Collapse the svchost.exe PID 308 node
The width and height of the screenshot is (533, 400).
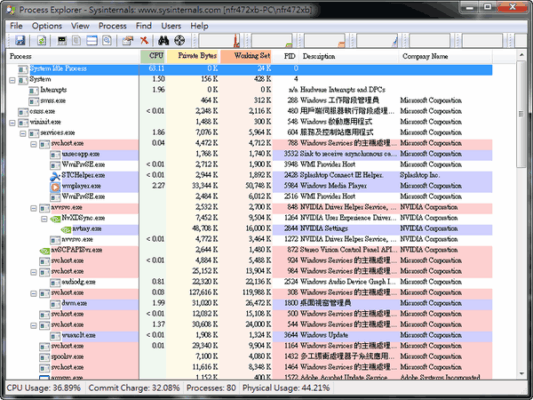tap(33, 293)
